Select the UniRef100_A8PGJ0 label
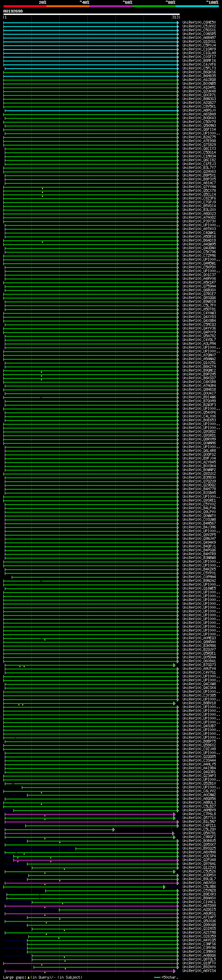The width and height of the screenshot is (222, 980). 199,110
